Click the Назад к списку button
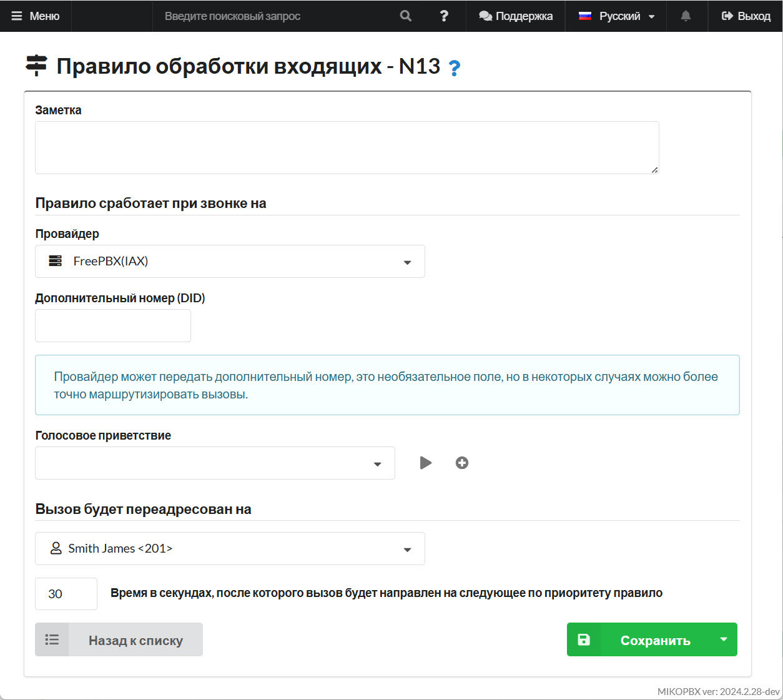 [x=135, y=640]
